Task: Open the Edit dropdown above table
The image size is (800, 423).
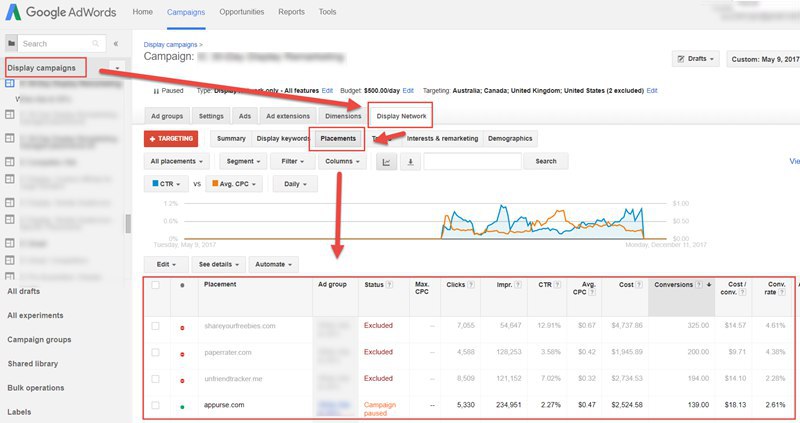Action: point(166,265)
